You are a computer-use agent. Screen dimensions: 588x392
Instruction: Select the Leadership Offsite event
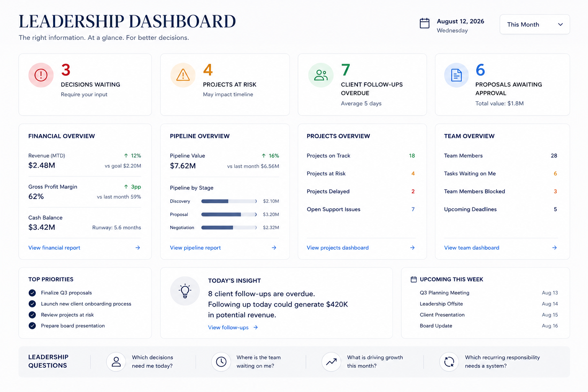tap(489, 304)
